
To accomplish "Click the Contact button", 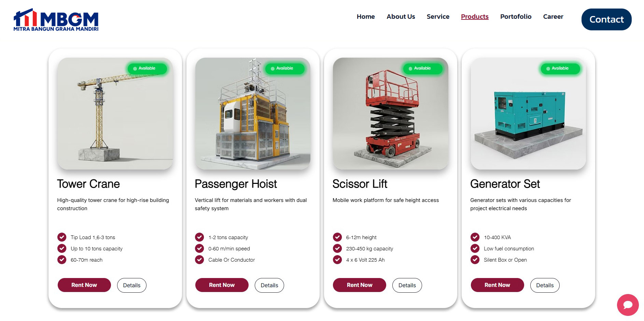I will [606, 19].
